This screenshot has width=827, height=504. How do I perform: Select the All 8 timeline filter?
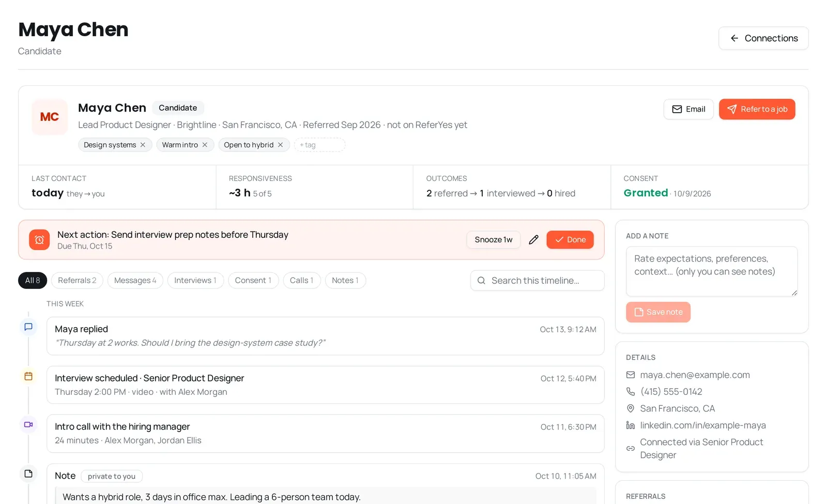tap(33, 280)
